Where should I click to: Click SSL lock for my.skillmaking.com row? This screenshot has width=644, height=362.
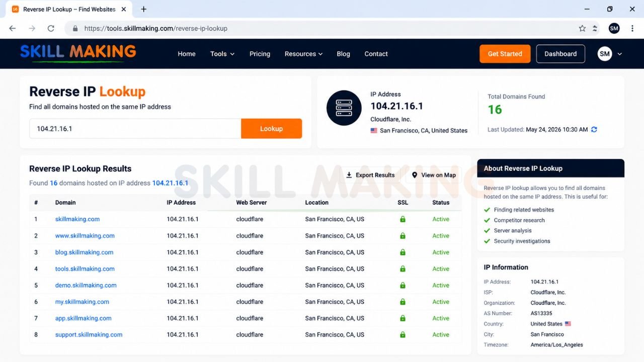tap(403, 302)
